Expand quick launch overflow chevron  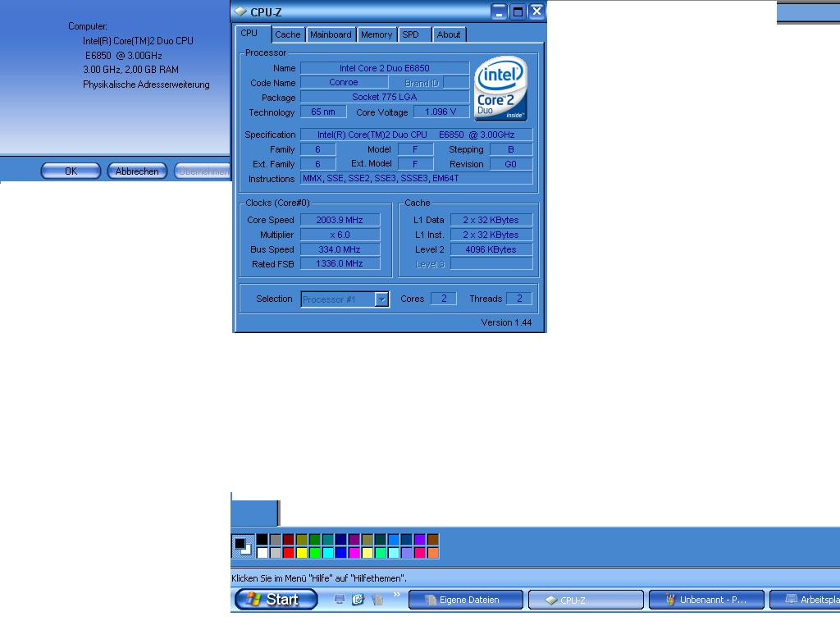(x=396, y=594)
